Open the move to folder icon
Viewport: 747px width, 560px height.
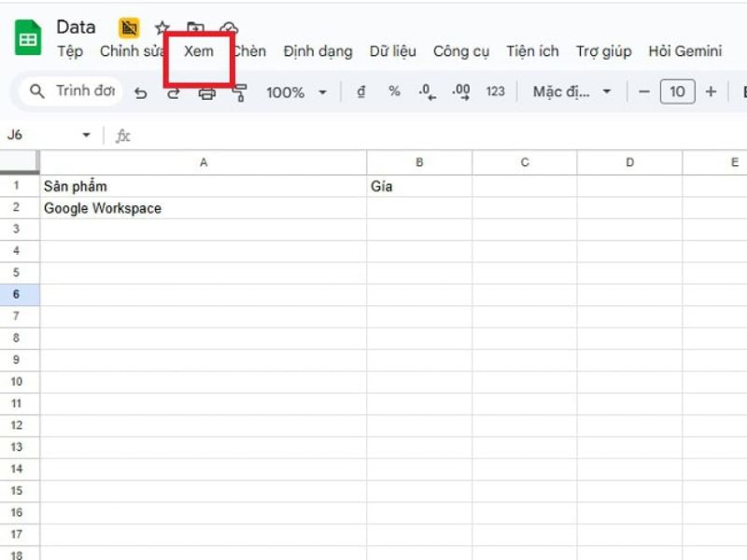(x=194, y=27)
